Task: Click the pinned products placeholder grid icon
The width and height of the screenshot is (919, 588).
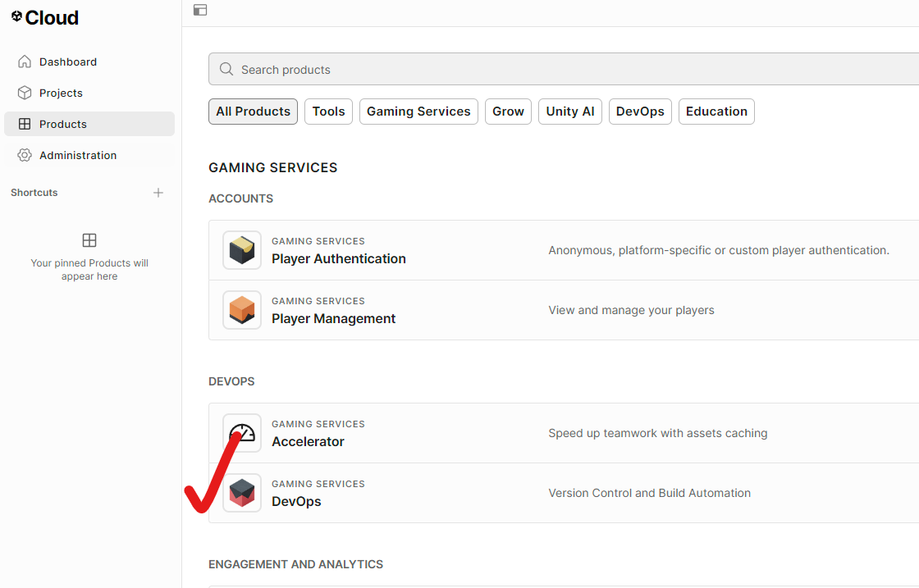Action: (x=89, y=240)
